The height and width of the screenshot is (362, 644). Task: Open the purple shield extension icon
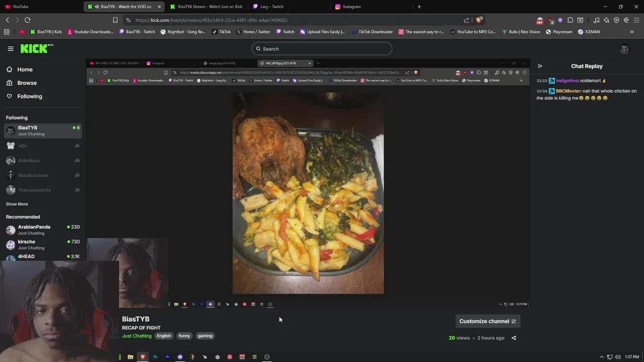pos(560,20)
